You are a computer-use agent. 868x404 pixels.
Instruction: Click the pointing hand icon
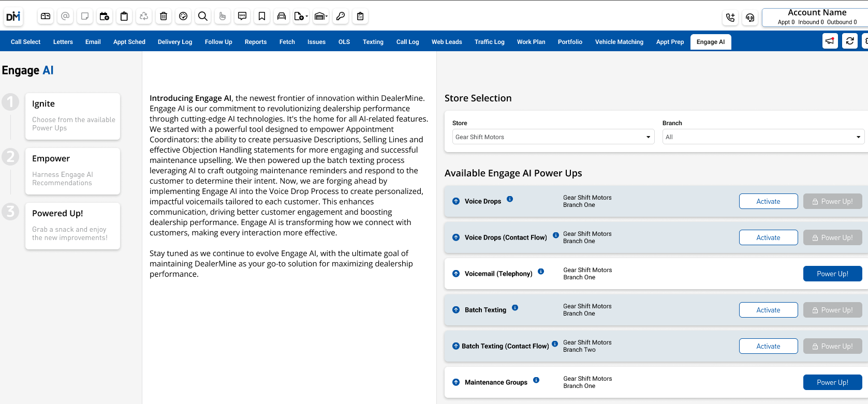click(223, 16)
